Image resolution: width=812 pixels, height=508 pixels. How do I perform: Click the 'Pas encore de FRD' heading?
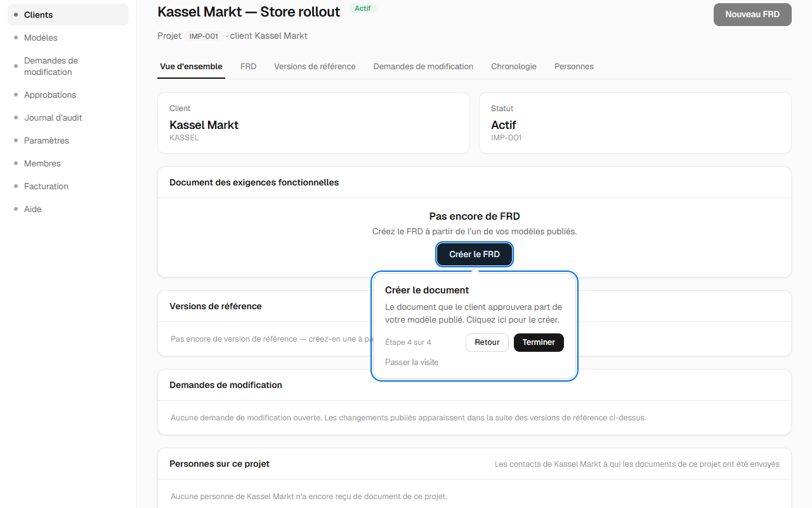(475, 217)
